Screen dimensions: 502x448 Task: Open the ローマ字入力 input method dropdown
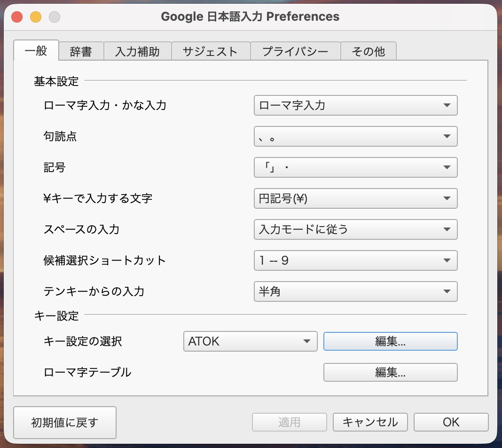pyautogui.click(x=356, y=105)
